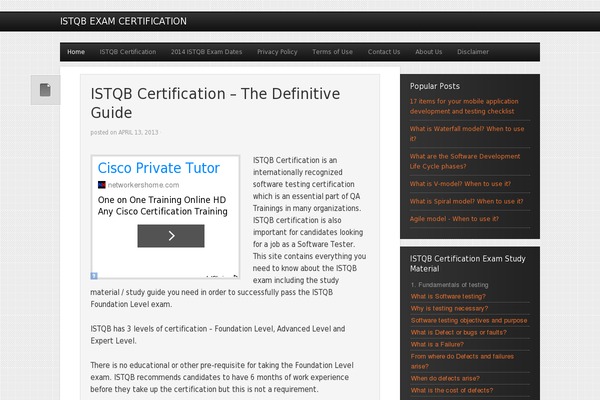Screen dimensions: 600x400
Task: Open the Home menu item
Action: click(x=76, y=52)
